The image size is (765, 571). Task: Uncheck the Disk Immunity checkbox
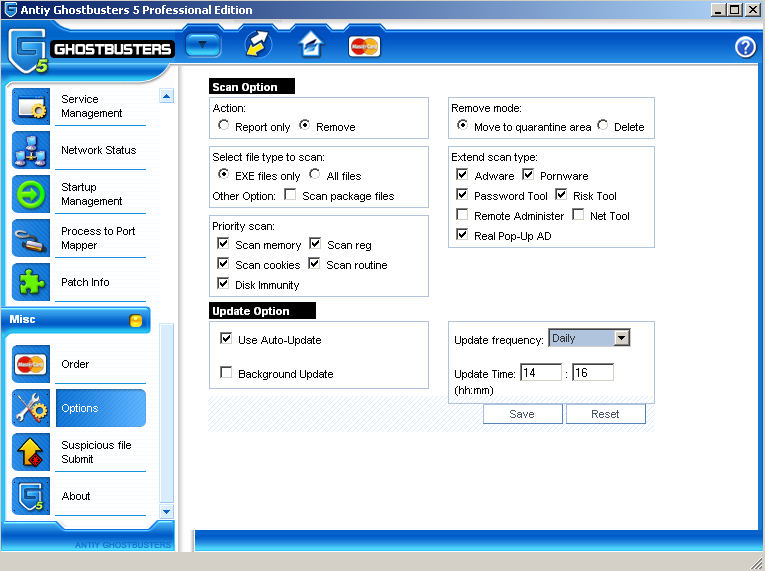tap(223, 283)
